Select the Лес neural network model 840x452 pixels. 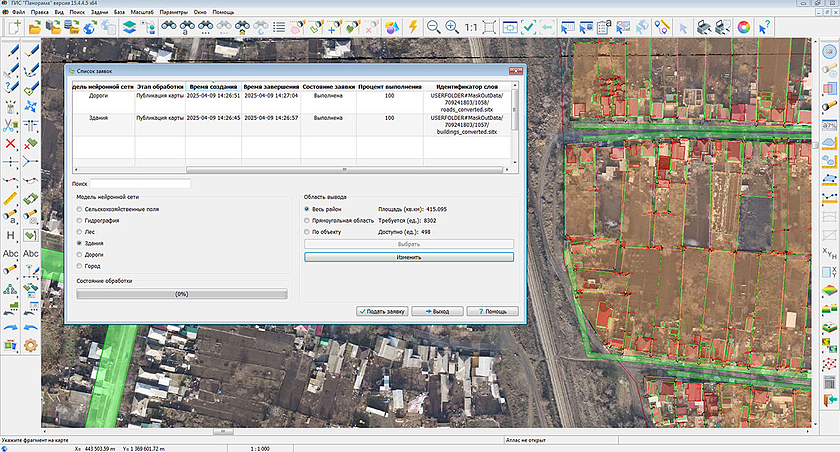pyautogui.click(x=81, y=232)
